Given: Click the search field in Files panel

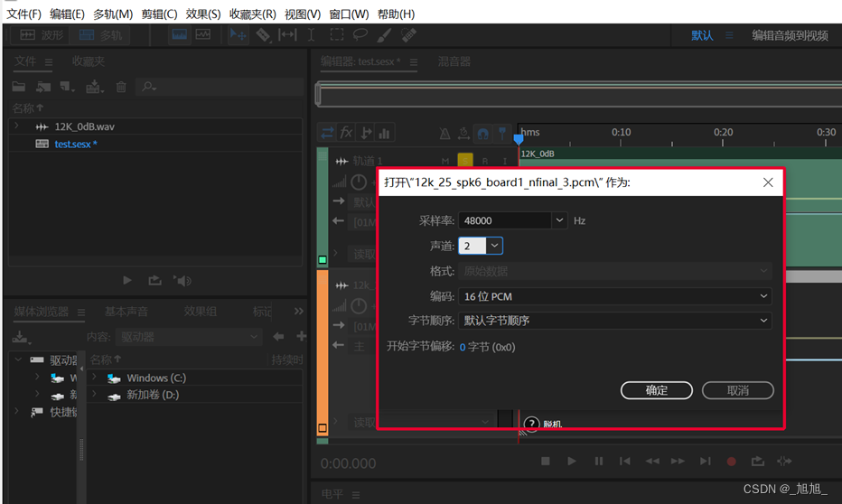Looking at the screenshot, I should coord(220,87).
